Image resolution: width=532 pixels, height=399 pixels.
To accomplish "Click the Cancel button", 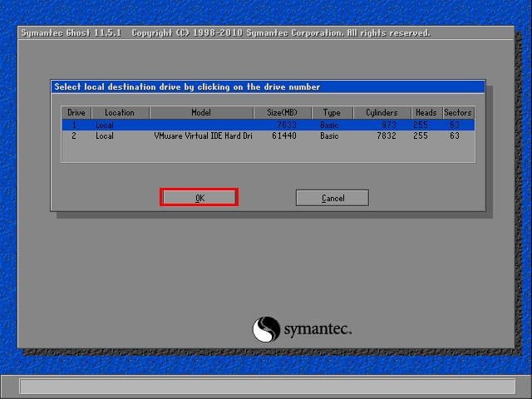I will pyautogui.click(x=332, y=198).
